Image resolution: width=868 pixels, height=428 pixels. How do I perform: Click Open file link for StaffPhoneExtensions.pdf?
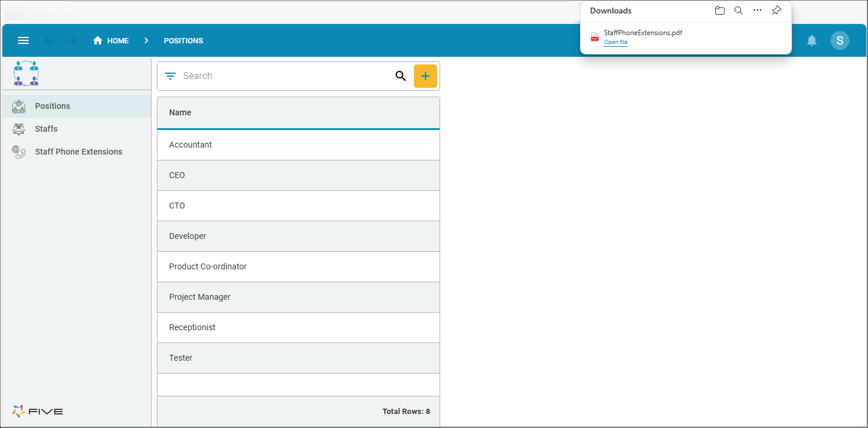tap(615, 42)
